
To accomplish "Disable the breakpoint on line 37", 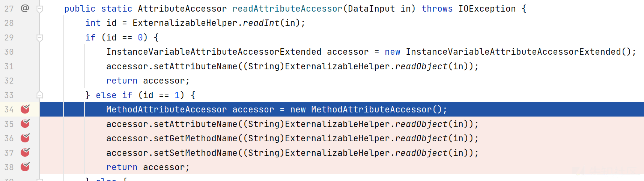I will 25,153.
